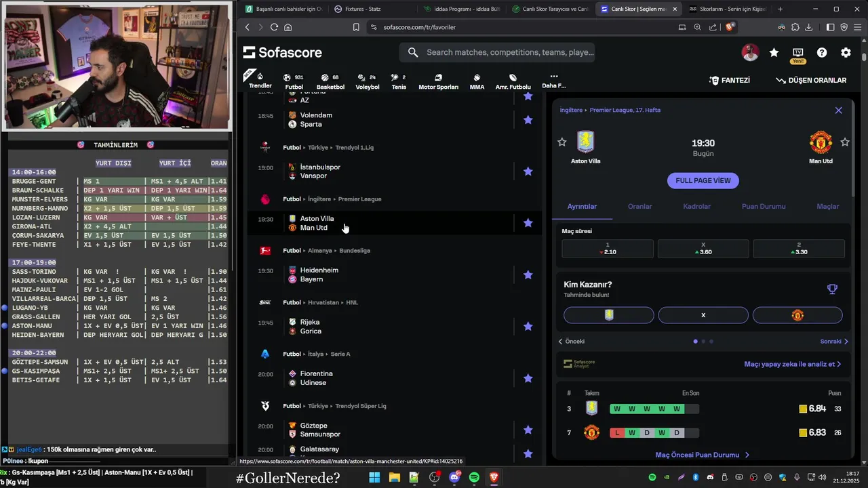Favorite Man Utd team star in panel
The height and width of the screenshot is (488, 868).
pos(845,142)
